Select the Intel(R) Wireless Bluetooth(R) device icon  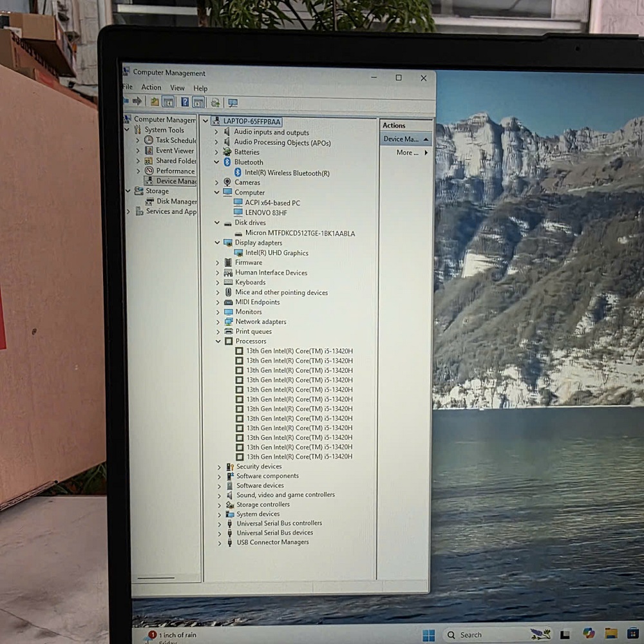click(x=238, y=173)
